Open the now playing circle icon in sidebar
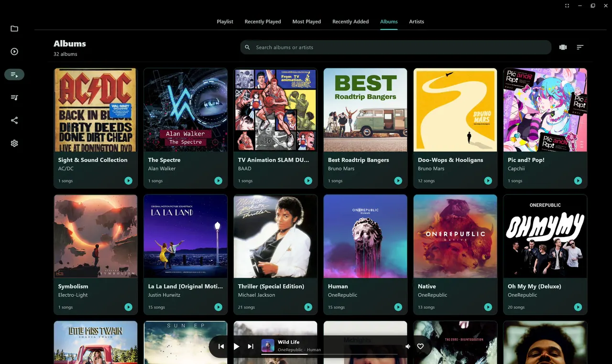The width and height of the screenshot is (612, 364). (14, 52)
